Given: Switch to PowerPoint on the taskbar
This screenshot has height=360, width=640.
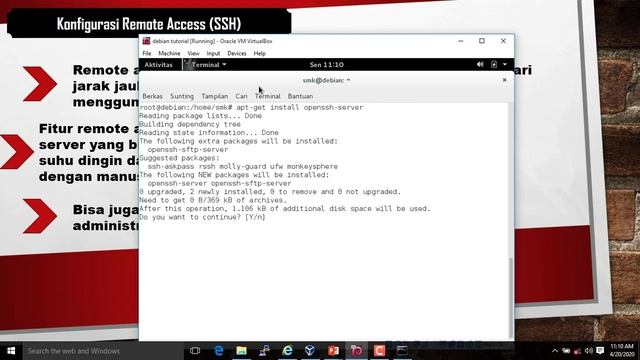Looking at the screenshot, I should tap(333, 351).
